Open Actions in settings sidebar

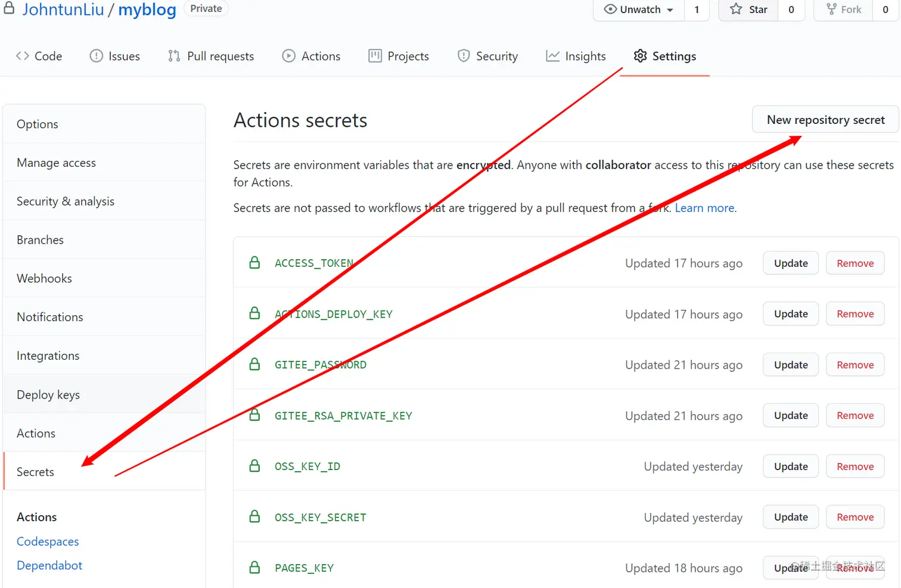point(104,433)
